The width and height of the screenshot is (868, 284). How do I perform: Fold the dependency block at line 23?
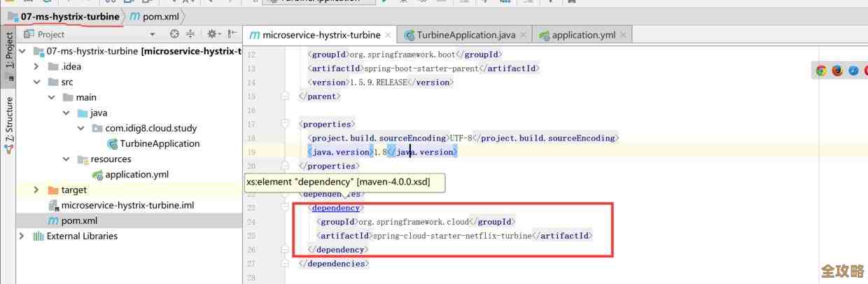(286, 208)
